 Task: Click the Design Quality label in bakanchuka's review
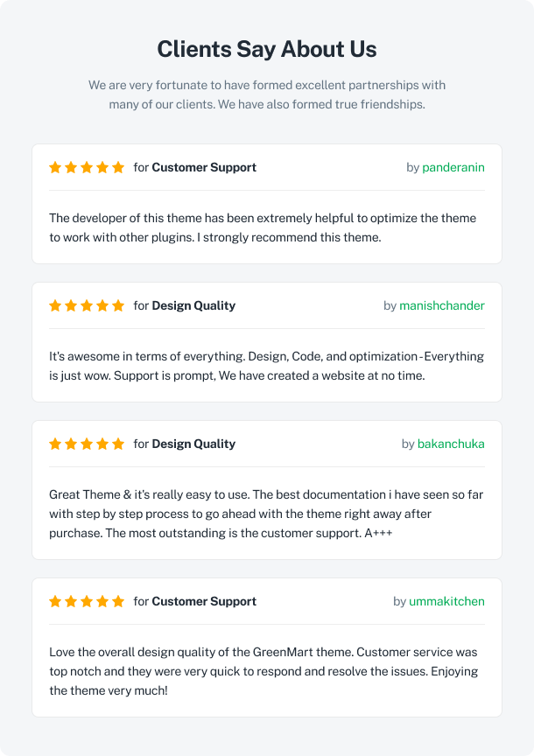click(x=193, y=444)
